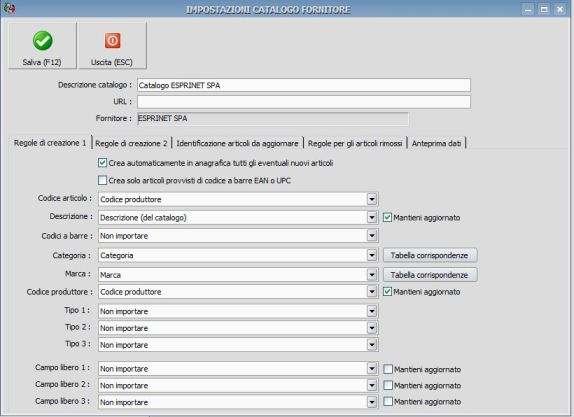
Task: Open the Marca dropdown arrow
Action: point(372,275)
